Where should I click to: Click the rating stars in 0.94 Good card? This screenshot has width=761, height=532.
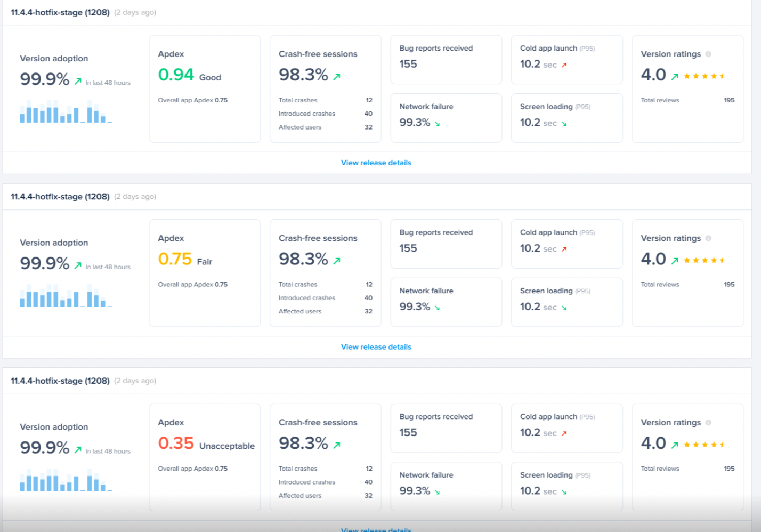(x=705, y=76)
